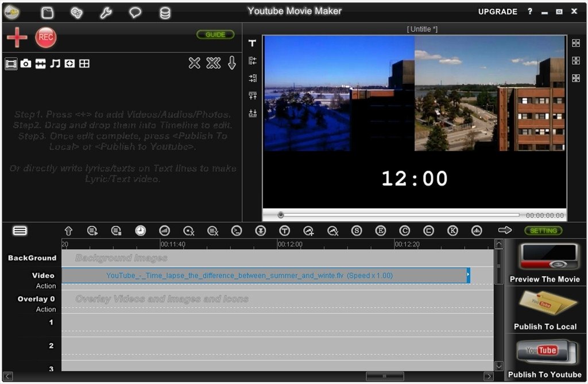The width and height of the screenshot is (588, 384).
Task: Remove all media with double X icon
Action: 214,63
